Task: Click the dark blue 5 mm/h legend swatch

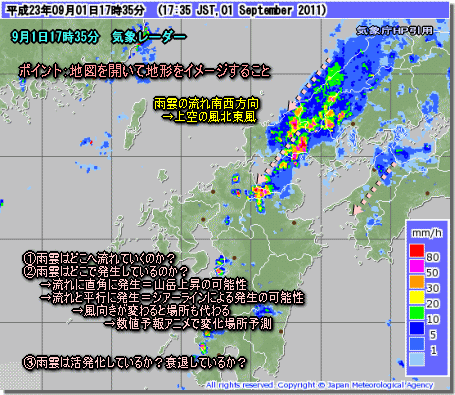Action: click(417, 328)
